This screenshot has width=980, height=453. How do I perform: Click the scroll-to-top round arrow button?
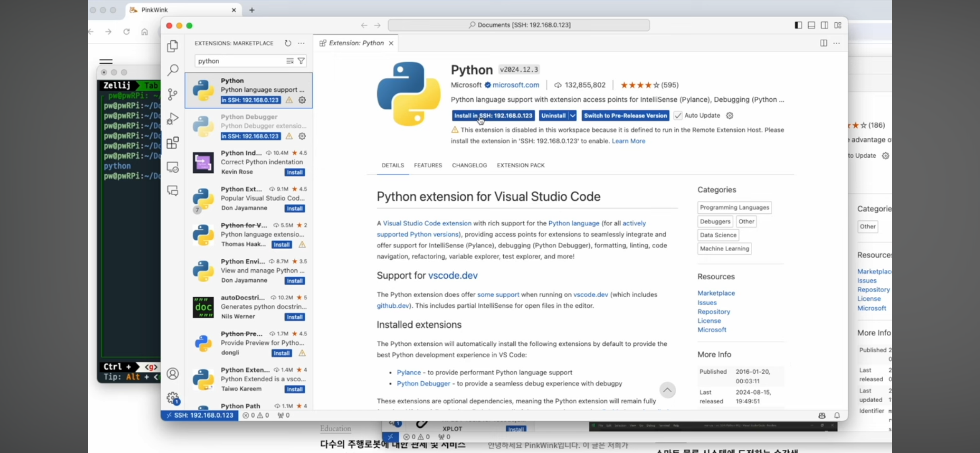667,390
